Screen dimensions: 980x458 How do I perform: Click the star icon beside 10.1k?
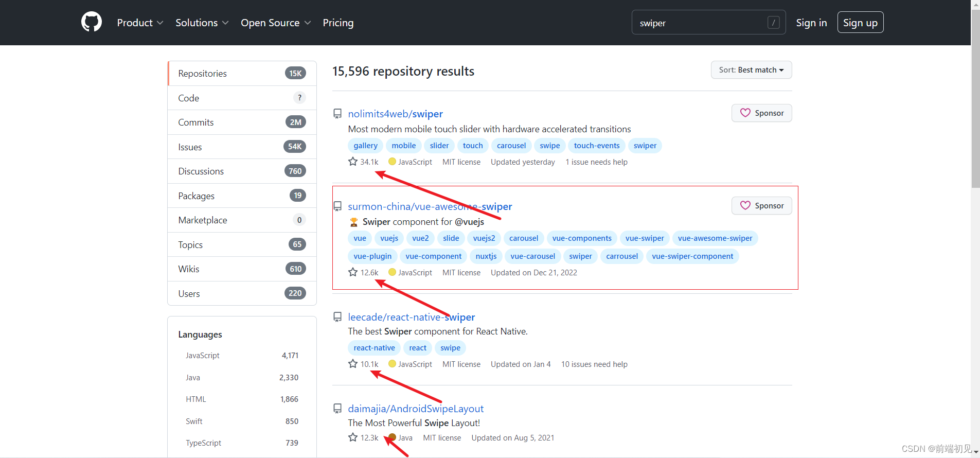[353, 364]
